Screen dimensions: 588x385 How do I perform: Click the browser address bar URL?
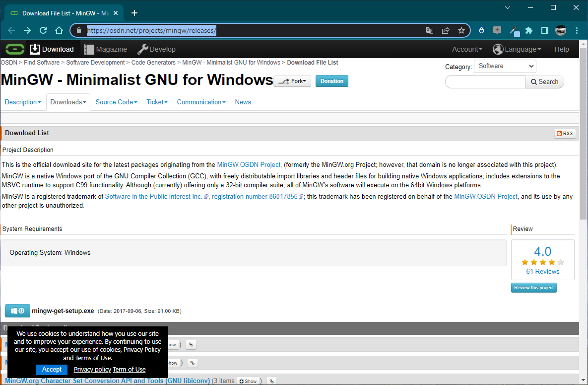(151, 30)
